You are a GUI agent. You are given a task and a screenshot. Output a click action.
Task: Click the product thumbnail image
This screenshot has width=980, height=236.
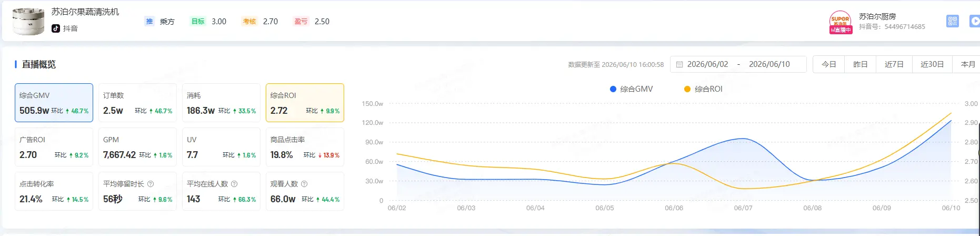pyautogui.click(x=28, y=22)
